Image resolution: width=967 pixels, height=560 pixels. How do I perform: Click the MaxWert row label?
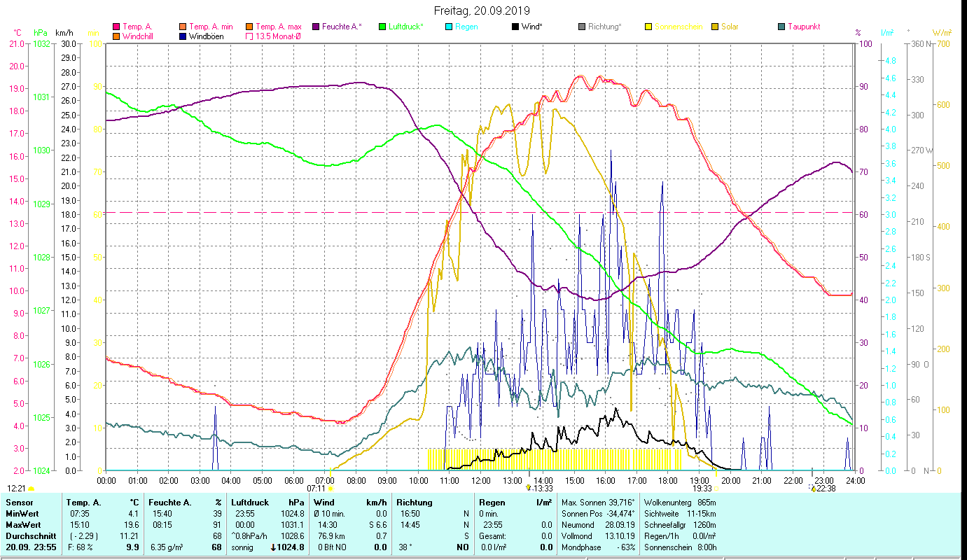[x=23, y=524]
